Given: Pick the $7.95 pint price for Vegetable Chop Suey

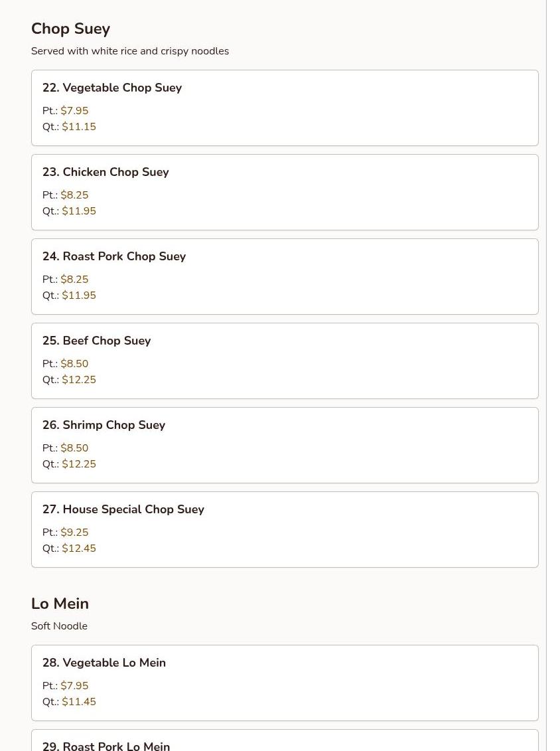Looking at the screenshot, I should click(x=74, y=111).
